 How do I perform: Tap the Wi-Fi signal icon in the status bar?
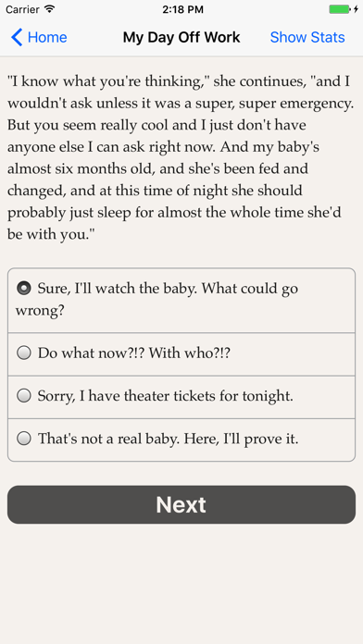50,9
